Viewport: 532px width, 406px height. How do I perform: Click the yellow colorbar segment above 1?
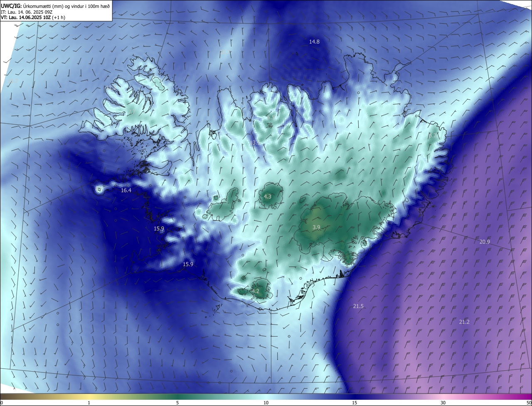[89, 396]
